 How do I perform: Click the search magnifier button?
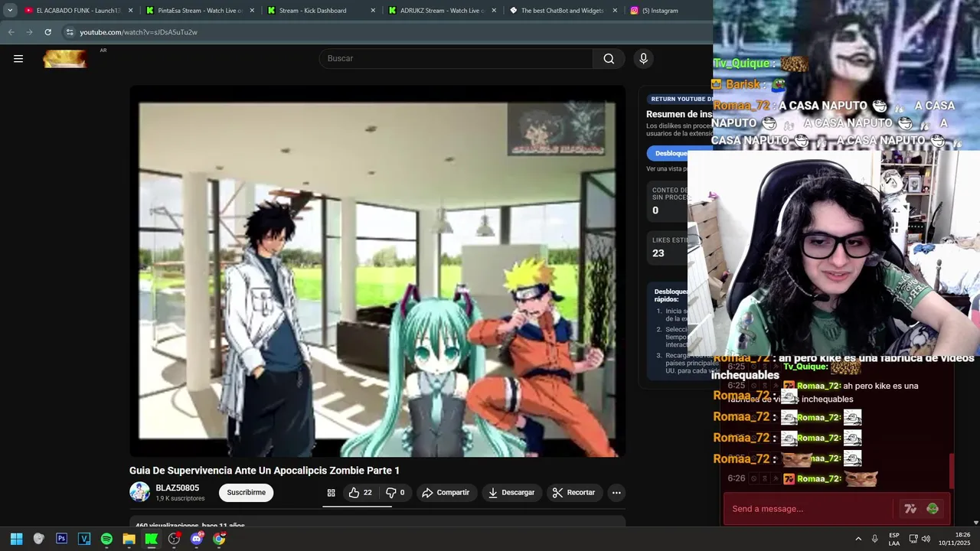tap(609, 58)
